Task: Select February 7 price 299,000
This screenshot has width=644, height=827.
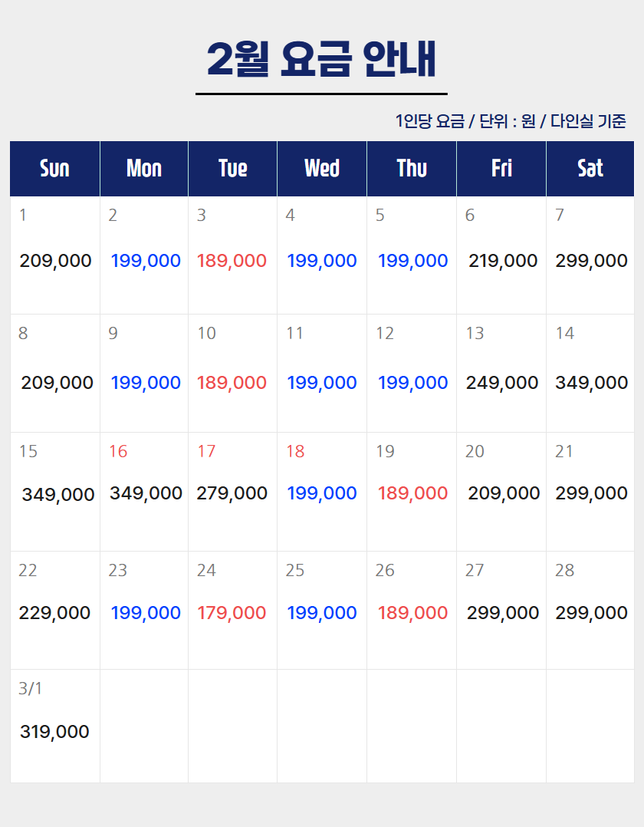Action: point(591,261)
